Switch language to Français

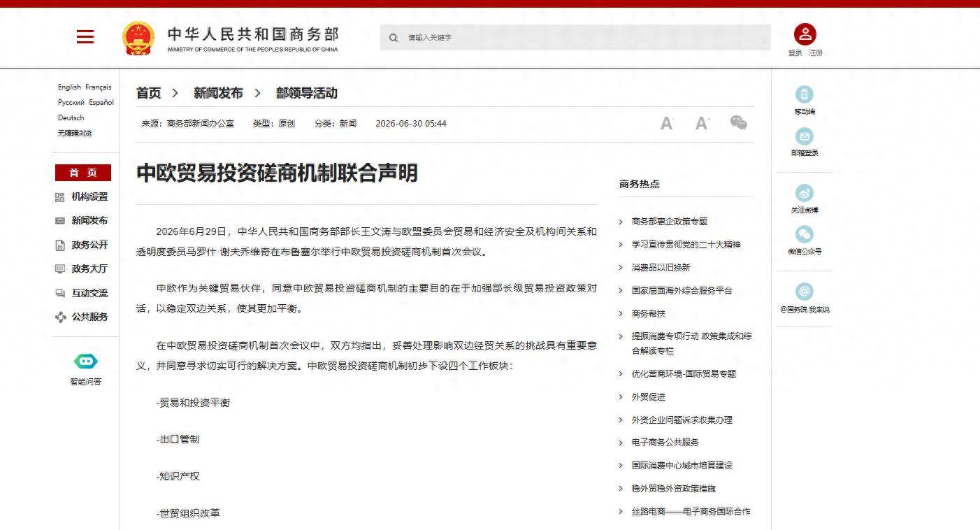pyautogui.click(x=99, y=87)
